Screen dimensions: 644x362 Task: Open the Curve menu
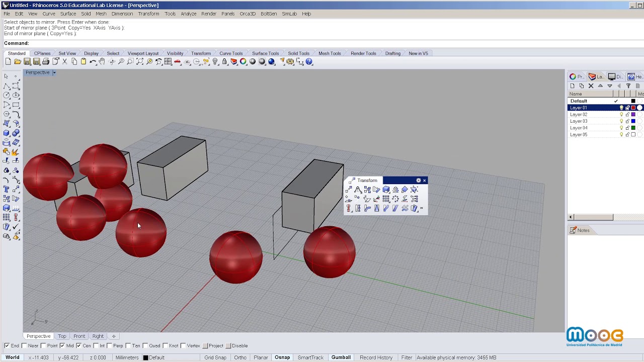(48, 14)
